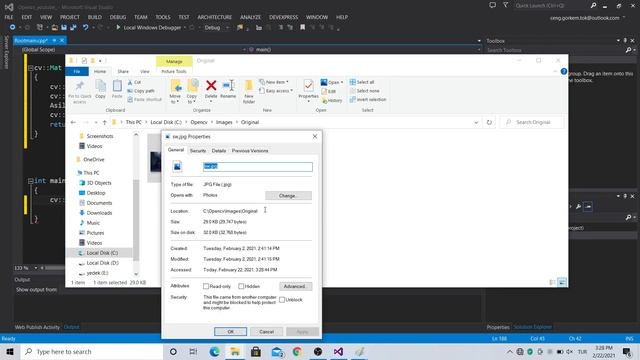Open Microsoft Store from the taskbar
Screen dimensions: 640x360
tap(256, 351)
